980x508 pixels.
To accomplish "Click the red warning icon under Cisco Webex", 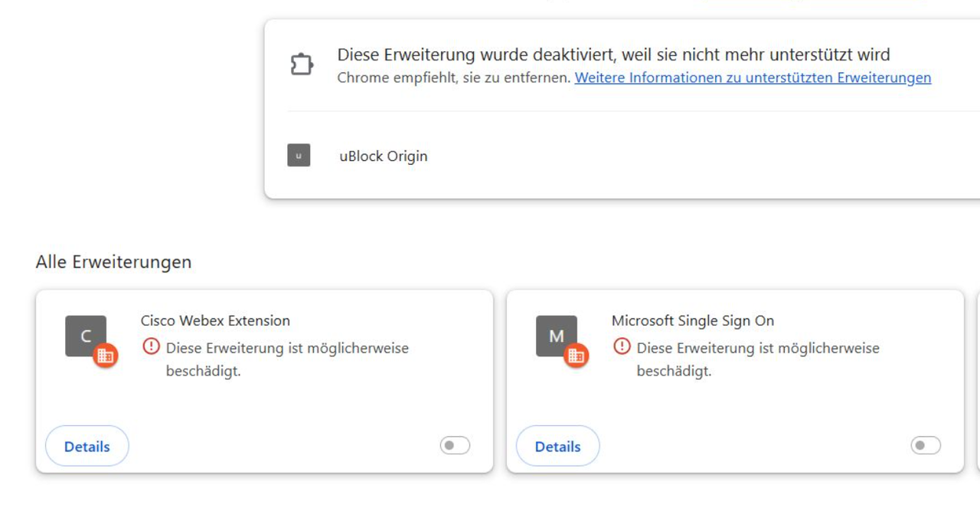I will click(152, 347).
